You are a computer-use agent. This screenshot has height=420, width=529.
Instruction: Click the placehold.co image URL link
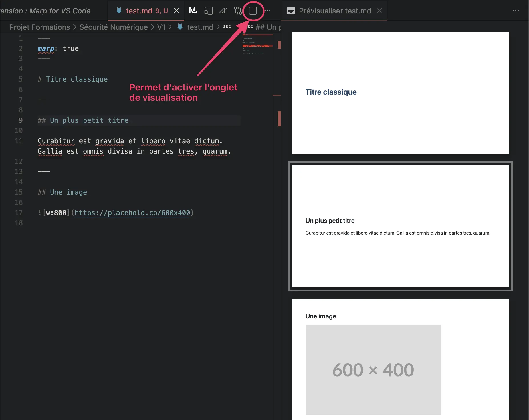pos(132,213)
